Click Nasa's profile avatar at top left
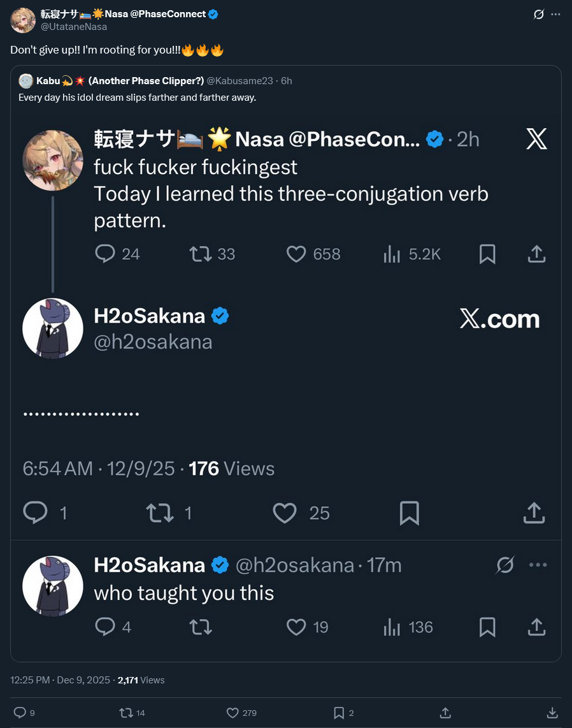The width and height of the screenshot is (572, 728). 23,20
